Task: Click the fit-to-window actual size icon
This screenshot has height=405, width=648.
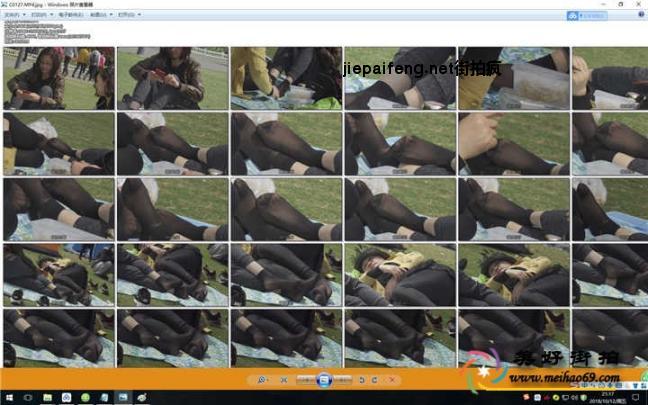Action: pyautogui.click(x=285, y=380)
